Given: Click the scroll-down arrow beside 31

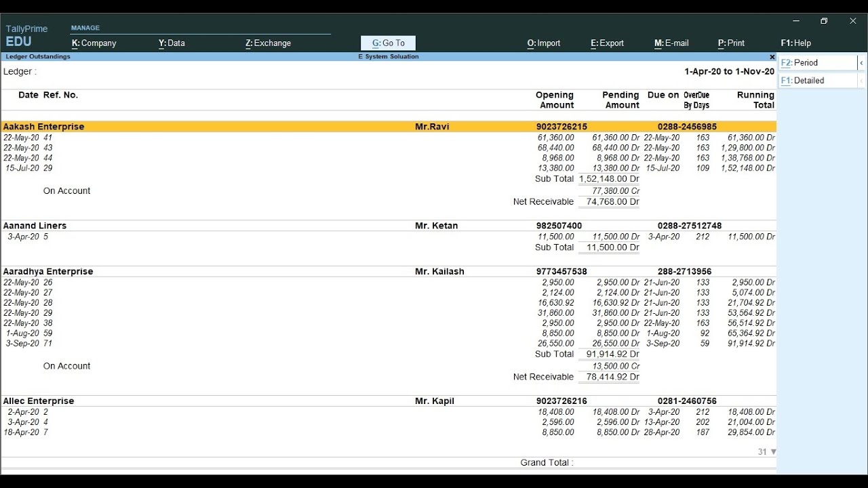Looking at the screenshot, I should pyautogui.click(x=774, y=451).
